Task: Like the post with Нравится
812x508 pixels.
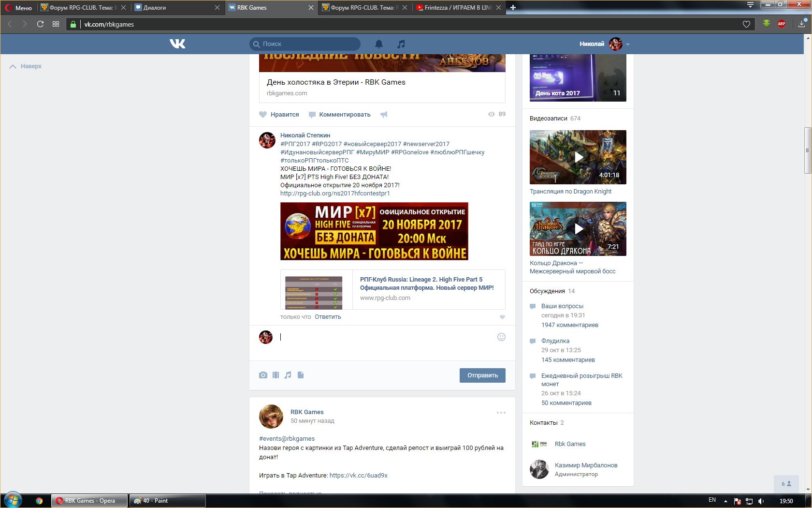Action: tap(279, 115)
